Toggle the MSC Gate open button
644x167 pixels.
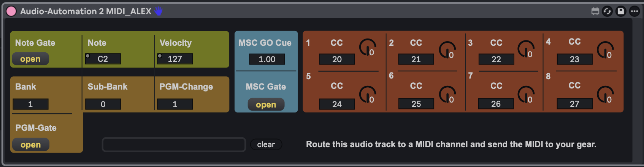coord(266,104)
